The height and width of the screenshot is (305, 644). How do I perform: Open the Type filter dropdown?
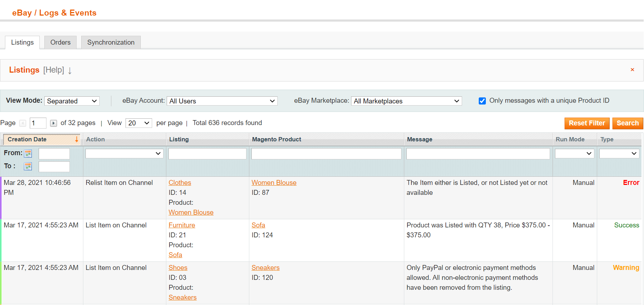click(619, 153)
